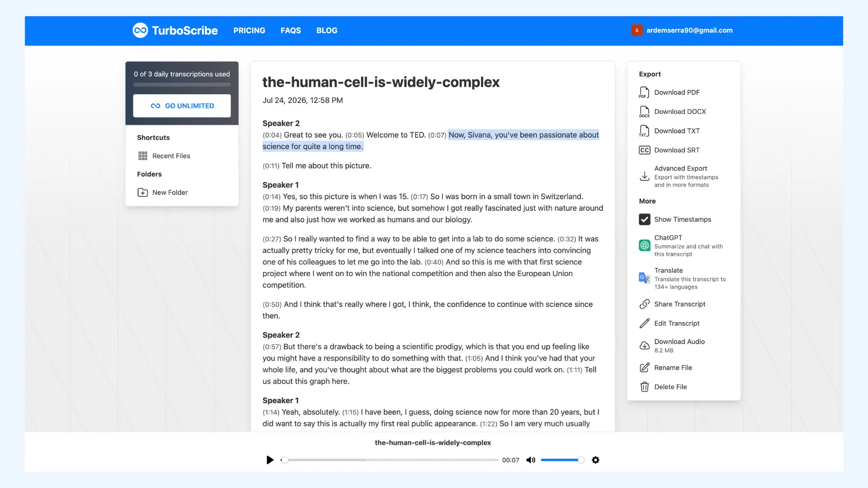Uncheck the Show Timestamps checkbox
Viewport: 868px width, 488px height.
pyautogui.click(x=644, y=220)
